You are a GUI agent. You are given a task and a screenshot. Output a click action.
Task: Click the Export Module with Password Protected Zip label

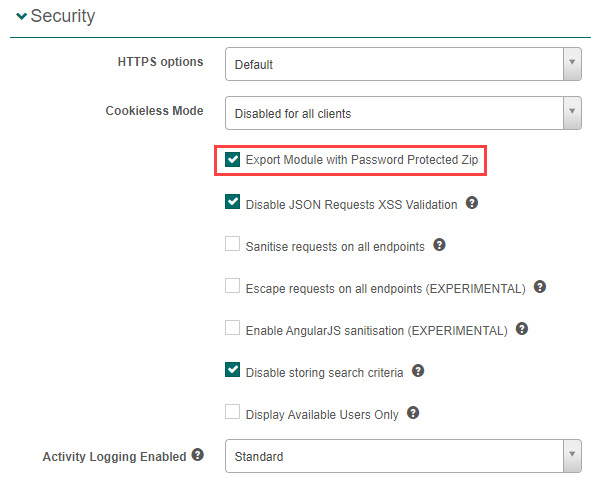tap(366, 160)
